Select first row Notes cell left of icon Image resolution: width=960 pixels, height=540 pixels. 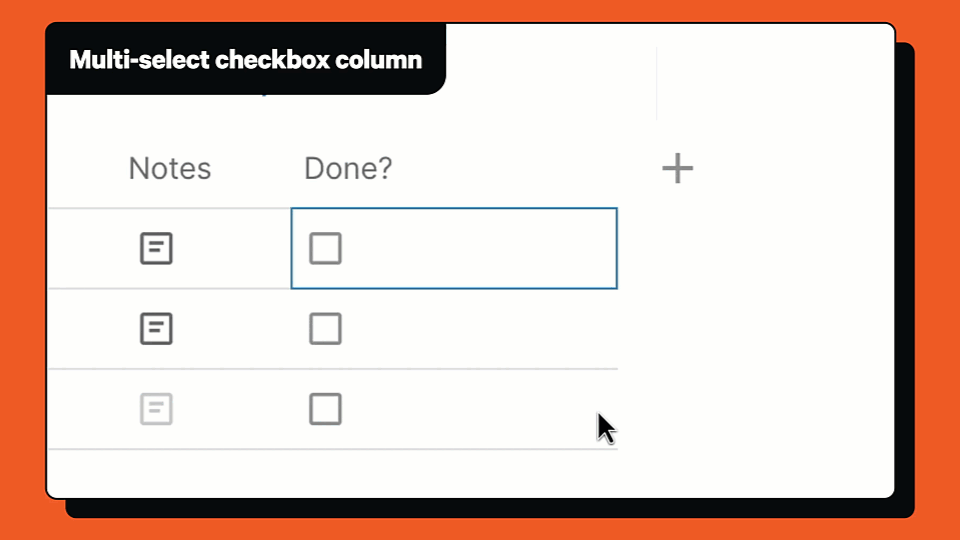point(92,249)
